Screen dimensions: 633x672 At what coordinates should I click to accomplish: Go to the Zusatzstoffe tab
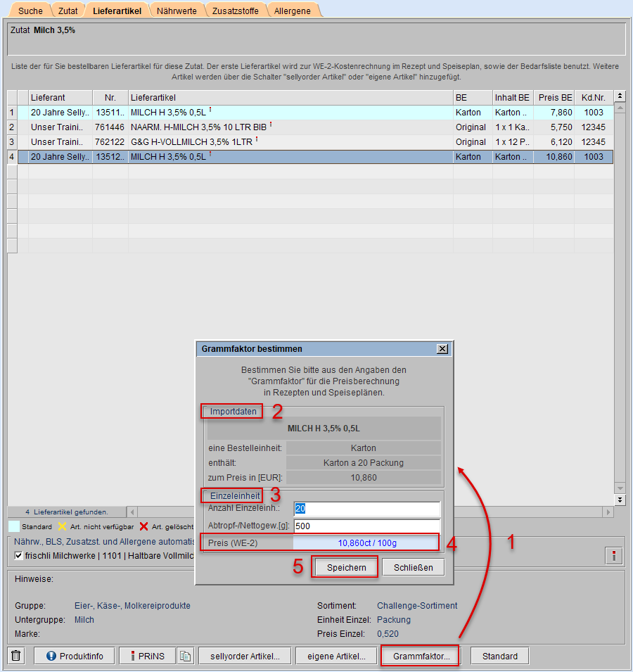tap(235, 11)
